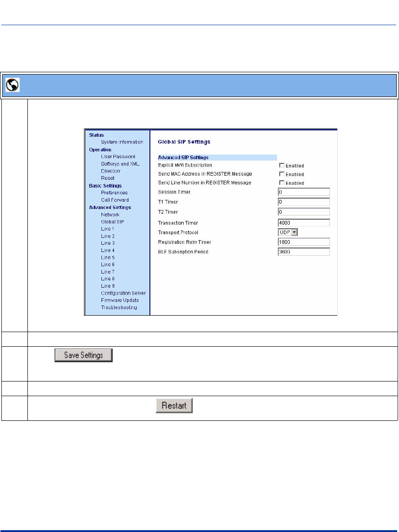This screenshot has height=532, width=399.
Task: Go to User Password page
Action: click(x=118, y=157)
